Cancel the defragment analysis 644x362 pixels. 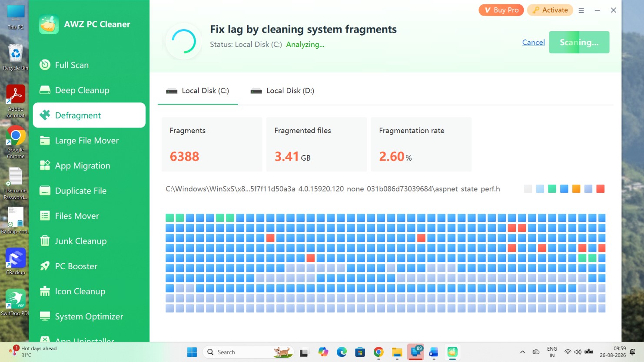533,42
